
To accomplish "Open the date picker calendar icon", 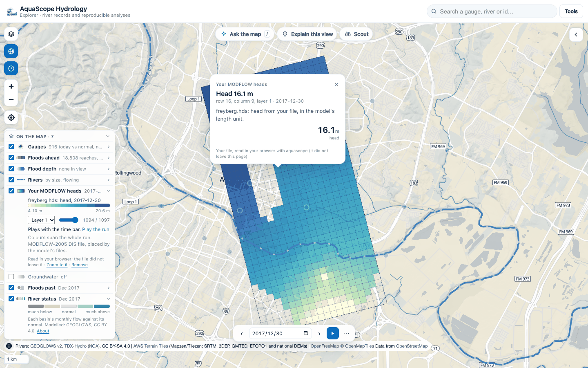I will (x=306, y=333).
